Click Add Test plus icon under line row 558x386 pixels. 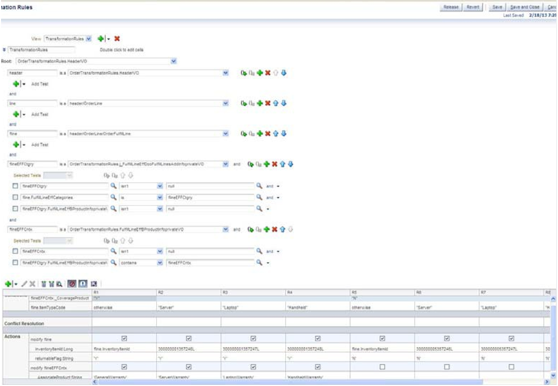pyautogui.click(x=16, y=114)
